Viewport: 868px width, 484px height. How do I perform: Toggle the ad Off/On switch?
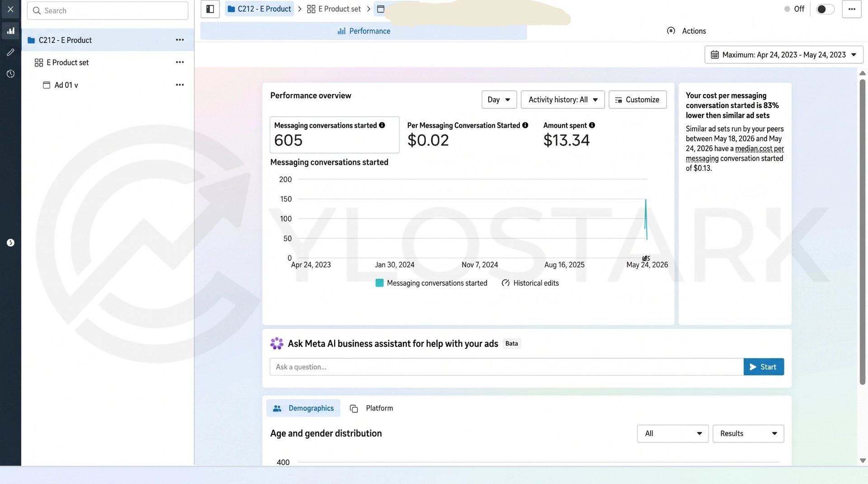[825, 9]
